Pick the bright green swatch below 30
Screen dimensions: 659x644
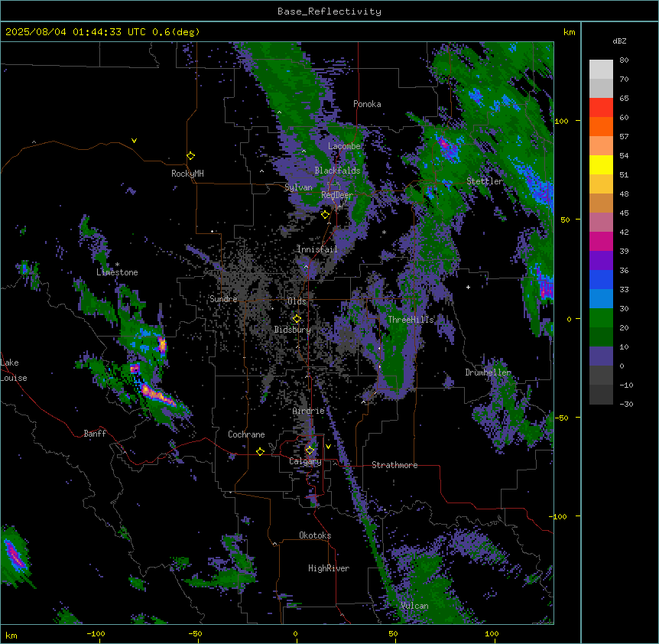(601, 318)
